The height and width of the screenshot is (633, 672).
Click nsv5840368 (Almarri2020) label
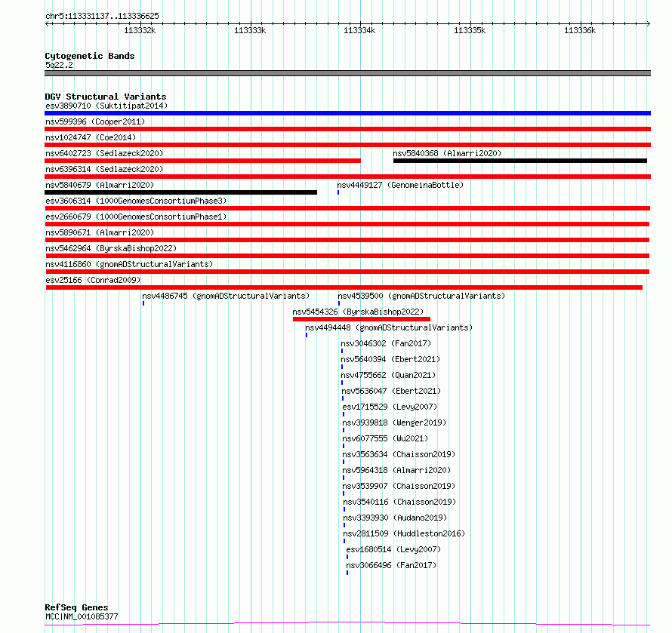coord(447,153)
